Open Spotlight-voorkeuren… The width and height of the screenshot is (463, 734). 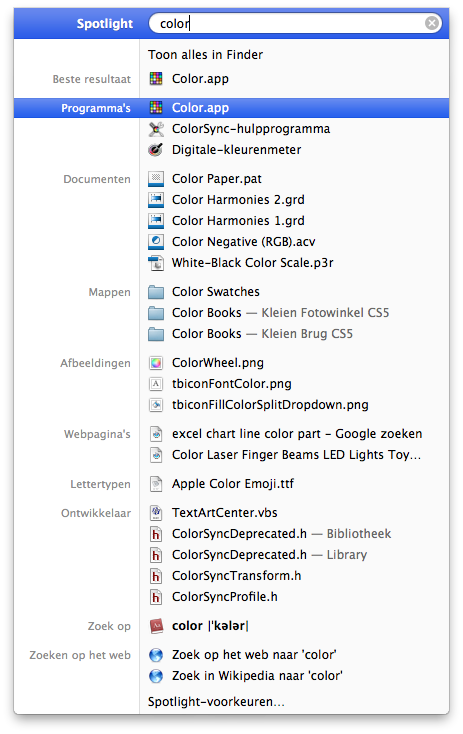click(x=216, y=702)
